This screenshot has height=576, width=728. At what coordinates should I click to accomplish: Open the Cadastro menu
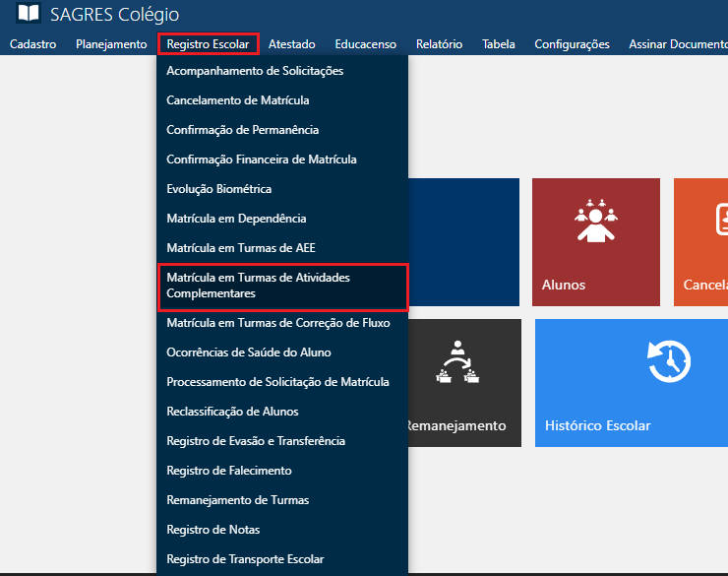(32, 44)
